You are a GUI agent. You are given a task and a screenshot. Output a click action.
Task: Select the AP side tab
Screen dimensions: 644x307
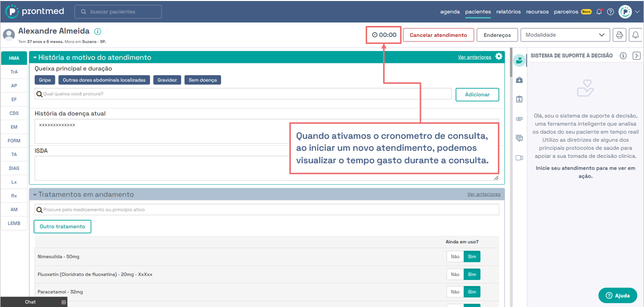pyautogui.click(x=14, y=86)
